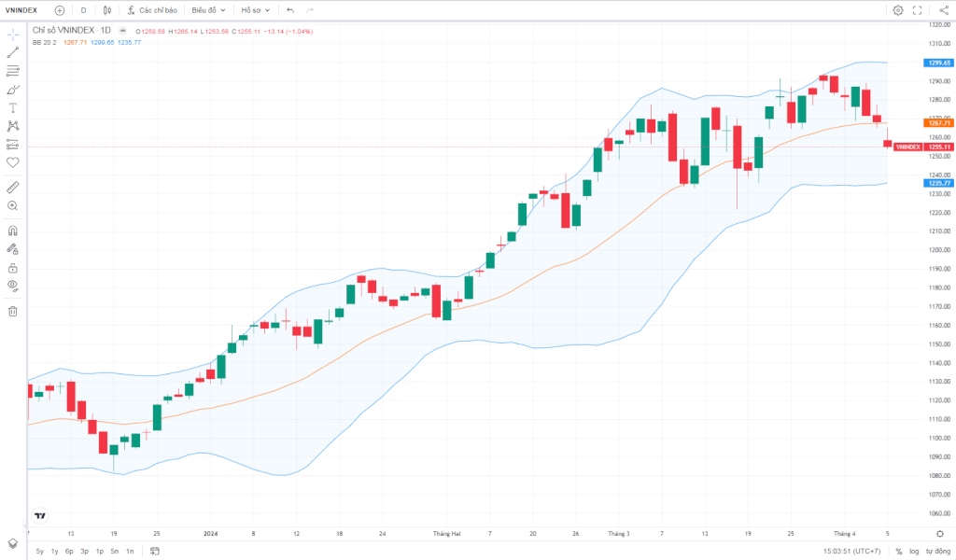Open the chart patterns tool
Image resolution: width=956 pixels, height=560 pixels.
[x=13, y=126]
